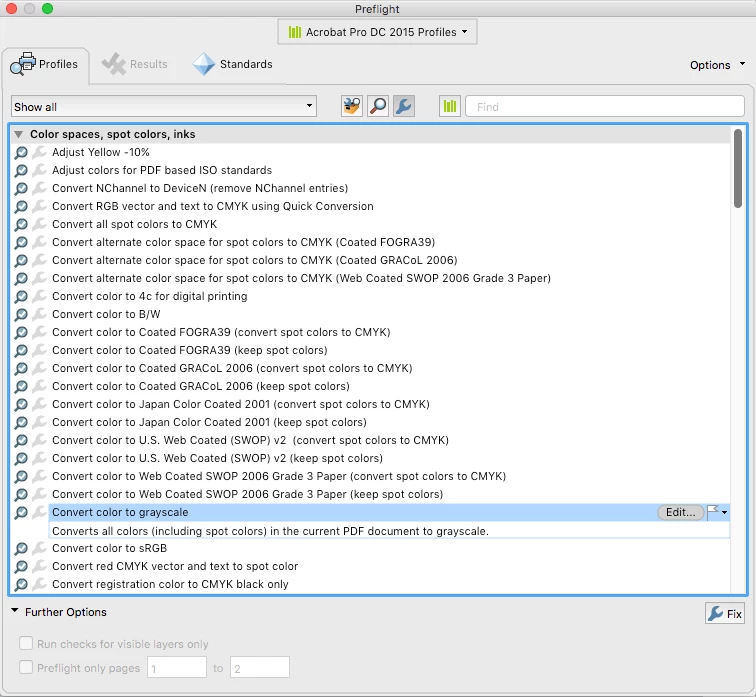Image resolution: width=756 pixels, height=697 pixels.
Task: Collapse the Further Options section
Action: click(15, 611)
